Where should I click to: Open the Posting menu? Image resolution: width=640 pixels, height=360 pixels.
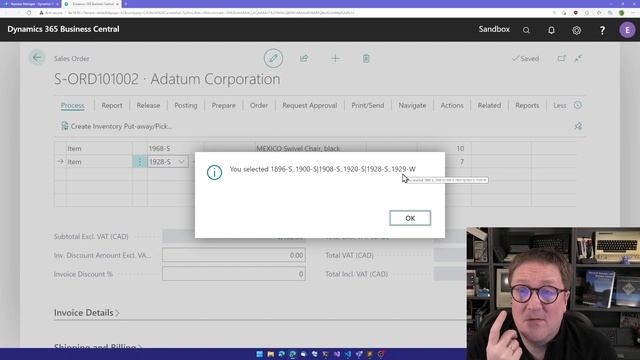[x=186, y=105]
